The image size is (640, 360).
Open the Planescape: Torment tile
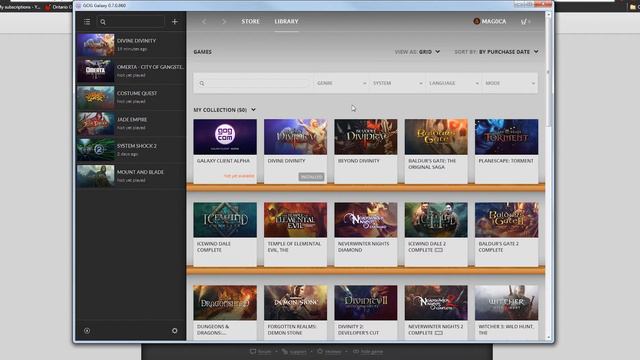[506, 151]
